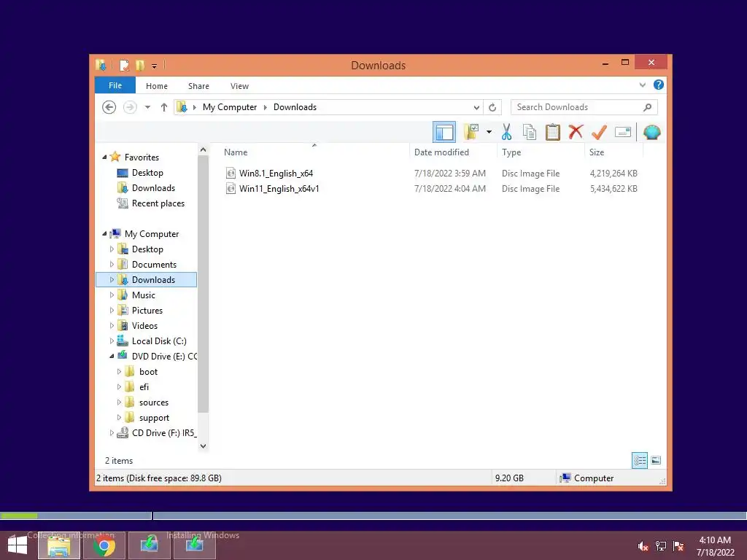The height and width of the screenshot is (560, 747).
Task: Click disc image icon of Win11_English_x64v1
Action: 231,189
